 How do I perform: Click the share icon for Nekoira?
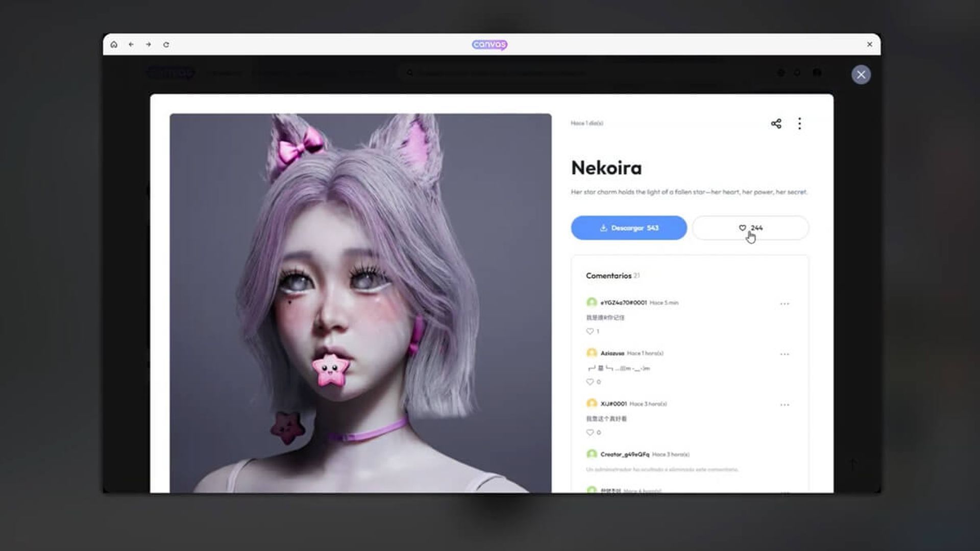(x=776, y=123)
